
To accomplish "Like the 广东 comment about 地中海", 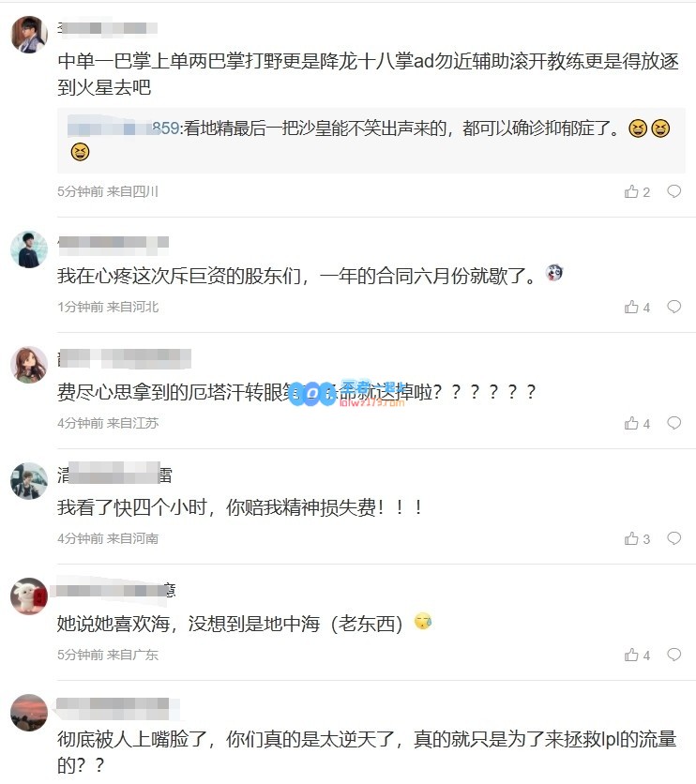I will point(637,655).
